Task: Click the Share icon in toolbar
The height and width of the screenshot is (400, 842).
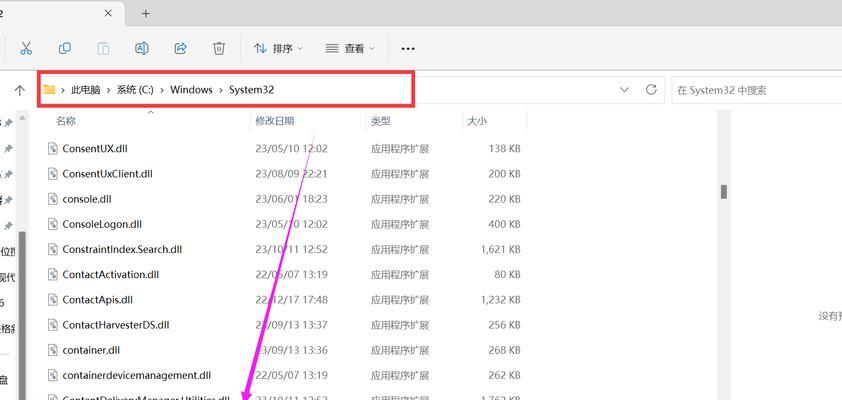Action: coord(180,48)
